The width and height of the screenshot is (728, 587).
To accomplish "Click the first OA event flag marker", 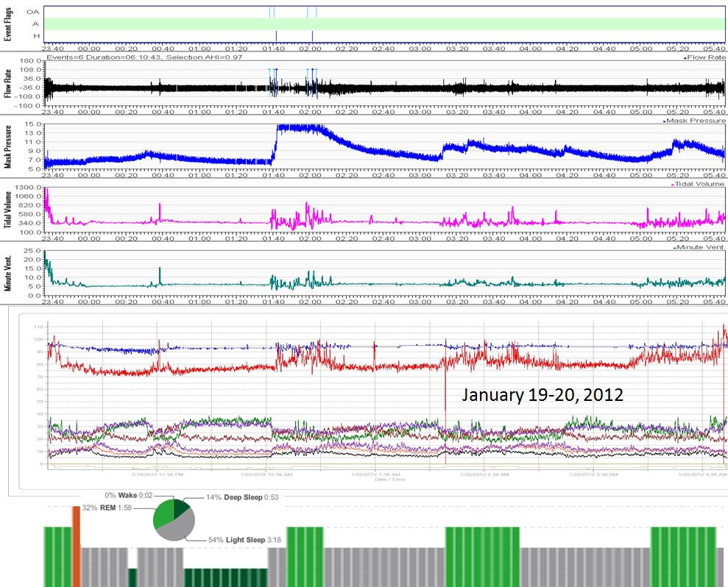I will [x=270, y=12].
